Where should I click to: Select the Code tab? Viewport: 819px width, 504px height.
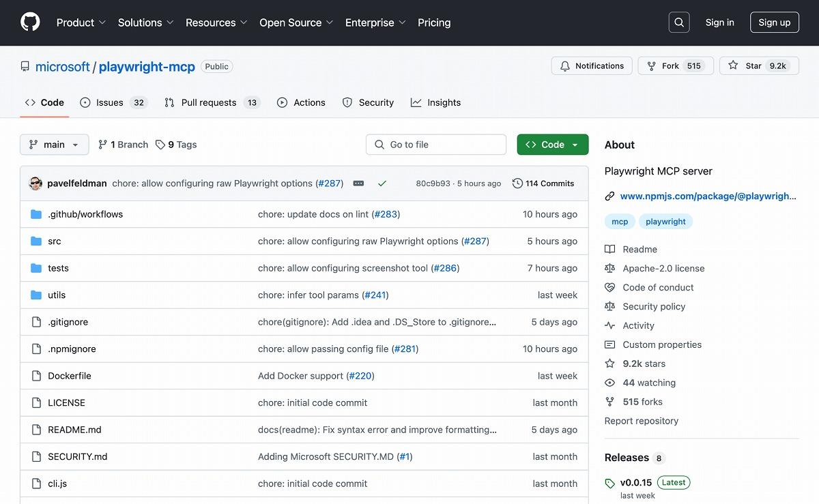[x=44, y=102]
